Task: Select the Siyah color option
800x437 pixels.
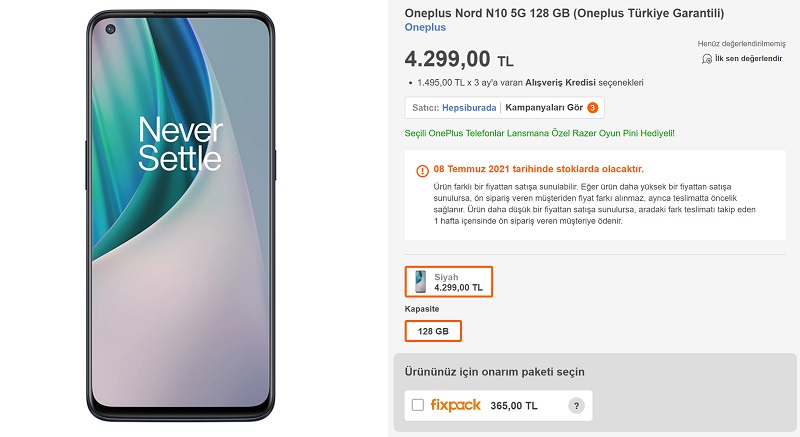Action: click(449, 282)
